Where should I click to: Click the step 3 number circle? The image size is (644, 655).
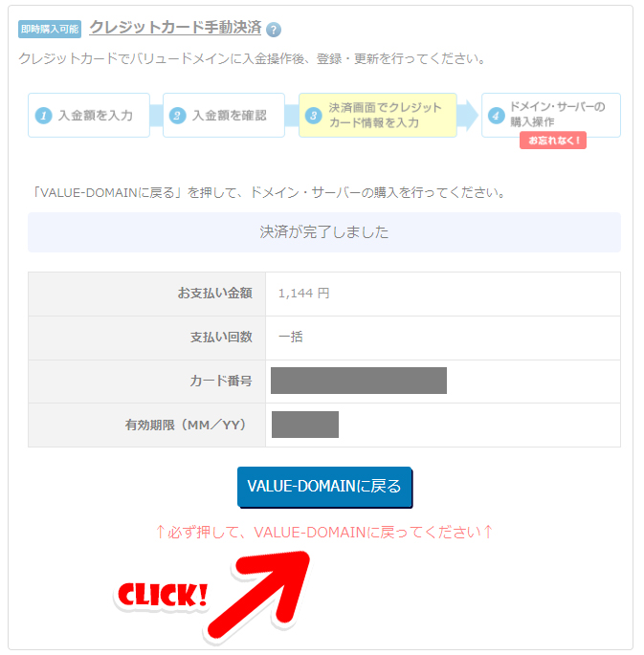point(314,116)
